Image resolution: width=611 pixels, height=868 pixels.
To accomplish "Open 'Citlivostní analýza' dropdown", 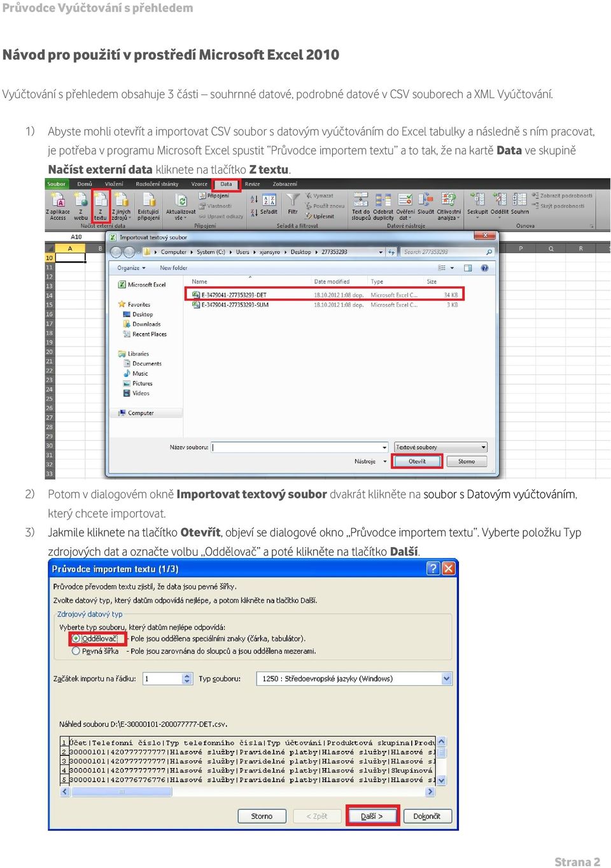I will 449,206.
